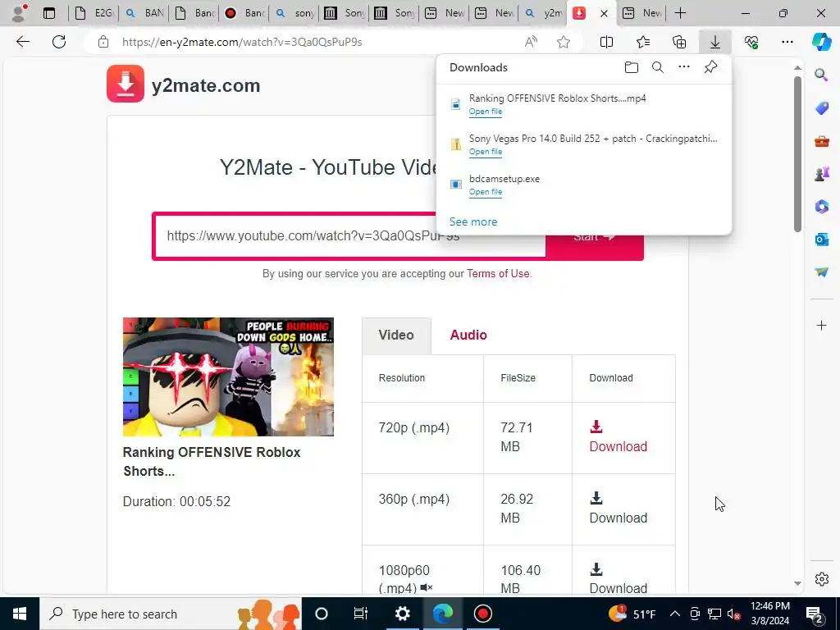
Task: Click the y2mate.com logo
Action: point(184,84)
